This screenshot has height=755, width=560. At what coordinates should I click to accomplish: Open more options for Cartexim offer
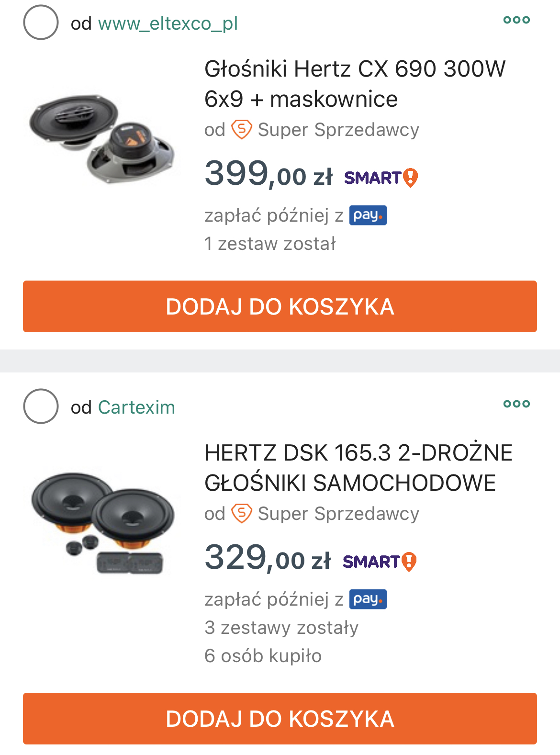pos(516,404)
